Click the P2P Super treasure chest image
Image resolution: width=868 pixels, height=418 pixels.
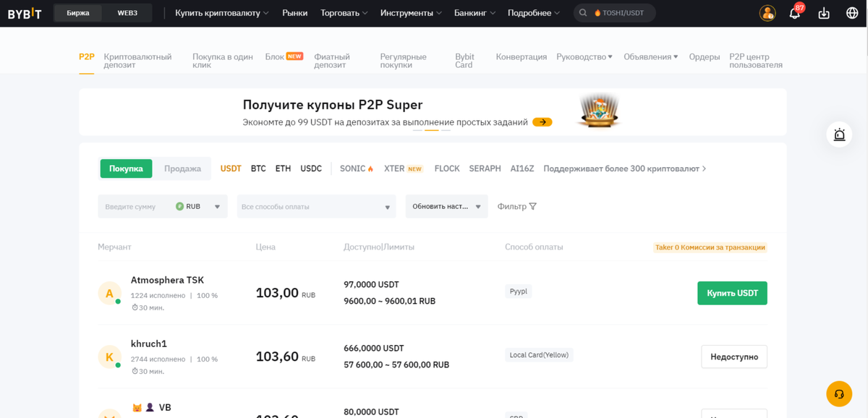click(x=600, y=111)
